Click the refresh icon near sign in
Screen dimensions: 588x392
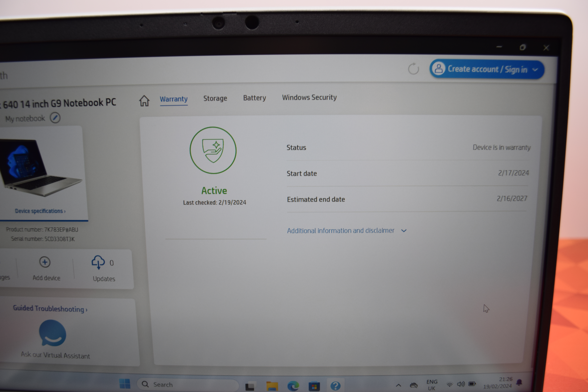click(x=413, y=69)
